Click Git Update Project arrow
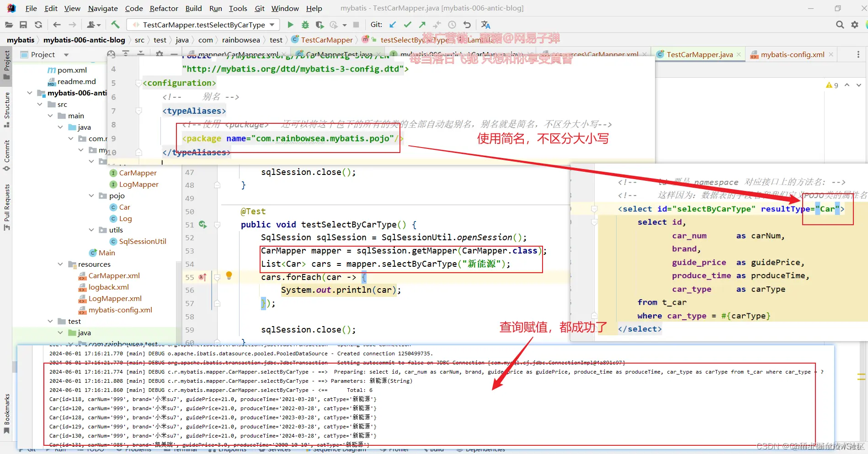Image resolution: width=868 pixels, height=454 pixels. coord(393,25)
